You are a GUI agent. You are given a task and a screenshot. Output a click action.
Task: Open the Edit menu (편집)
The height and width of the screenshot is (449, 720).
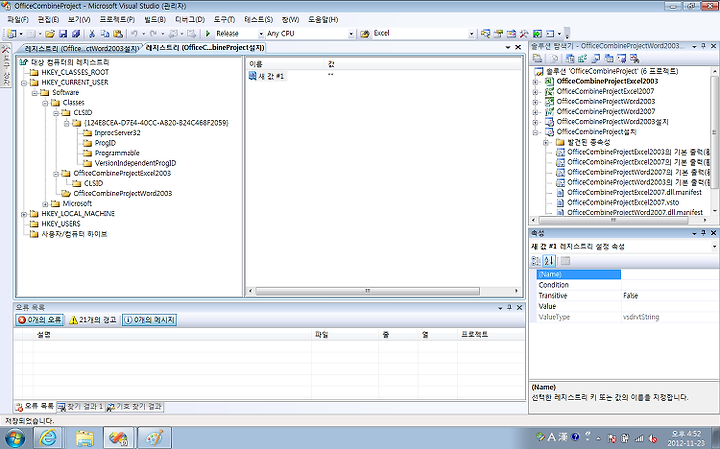tap(48, 20)
